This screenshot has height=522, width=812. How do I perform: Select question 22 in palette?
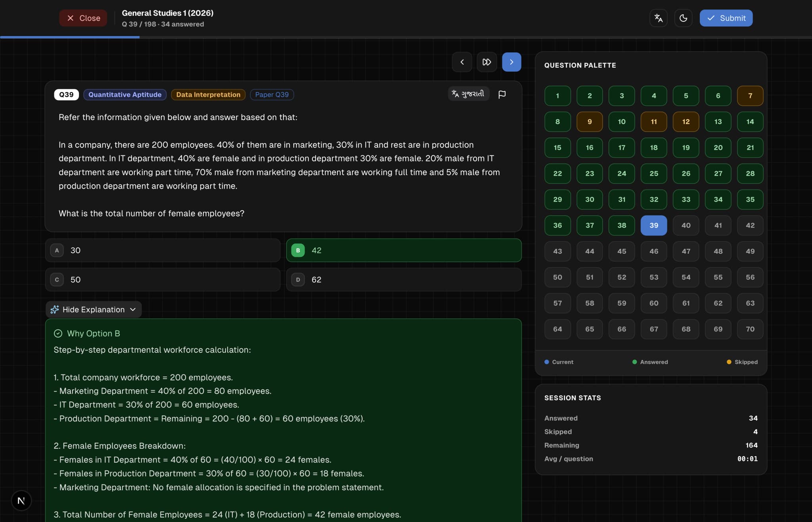point(557,174)
